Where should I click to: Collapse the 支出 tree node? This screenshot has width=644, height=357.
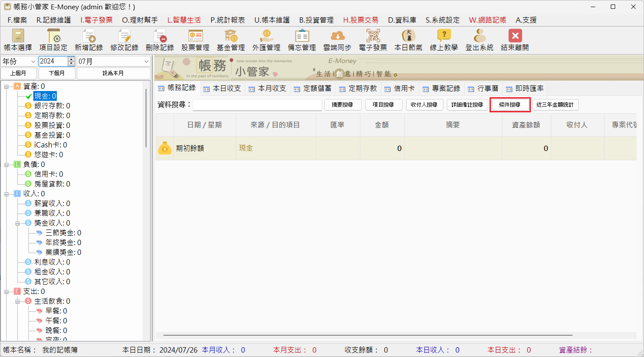[7, 291]
